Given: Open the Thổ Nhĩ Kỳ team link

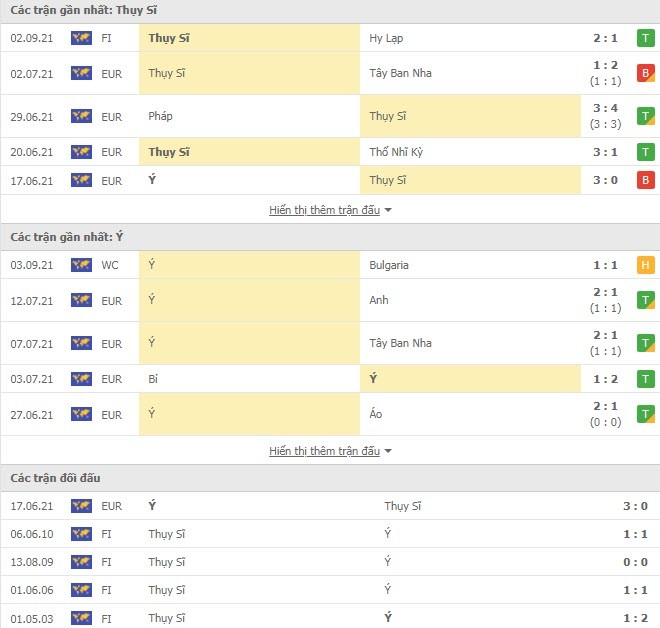Looking at the screenshot, I should (x=396, y=152).
